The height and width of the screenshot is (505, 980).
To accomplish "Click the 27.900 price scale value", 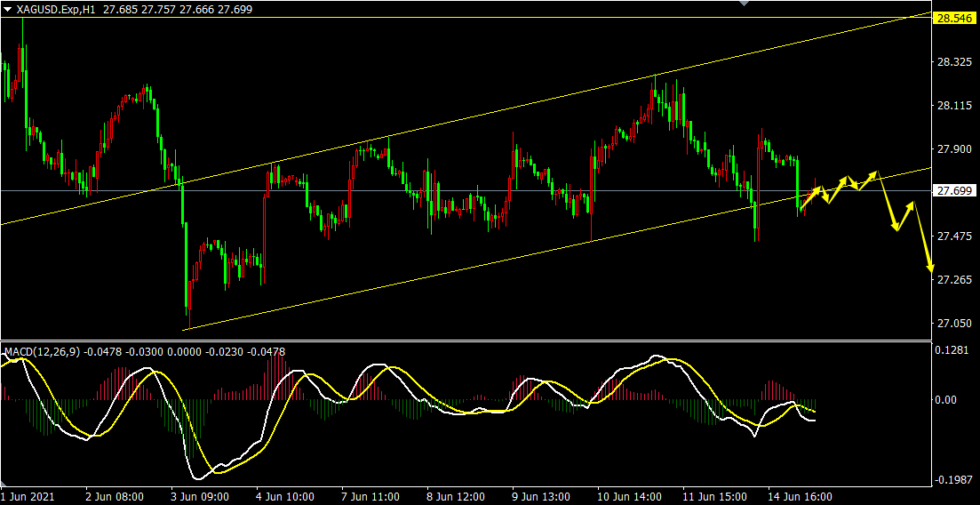I will click(x=952, y=149).
